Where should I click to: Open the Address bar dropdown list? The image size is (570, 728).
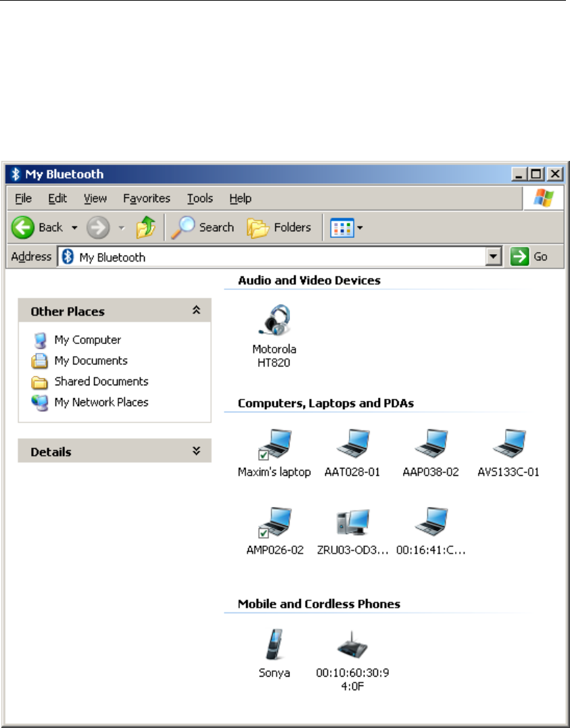494,256
